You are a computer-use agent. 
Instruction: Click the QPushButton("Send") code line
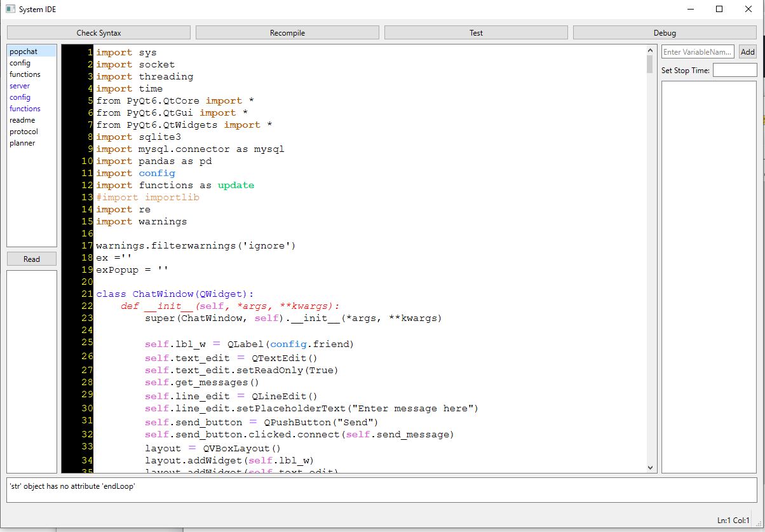click(x=262, y=422)
